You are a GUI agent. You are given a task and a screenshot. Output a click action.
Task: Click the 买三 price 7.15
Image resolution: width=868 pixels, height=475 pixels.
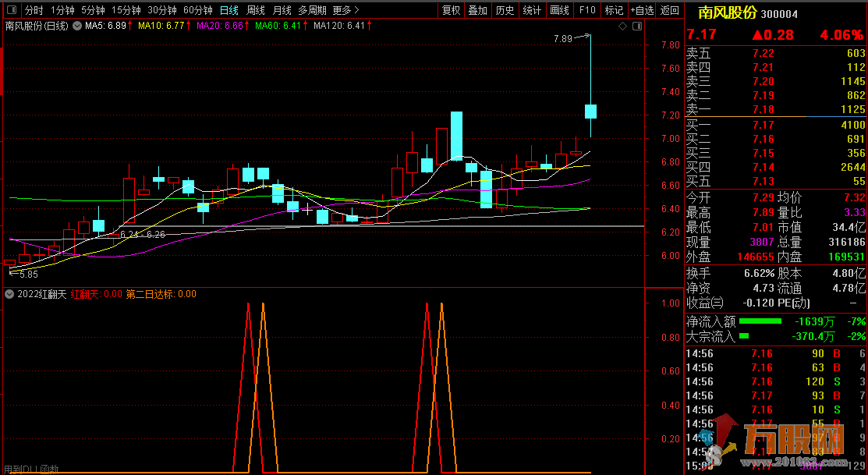763,153
